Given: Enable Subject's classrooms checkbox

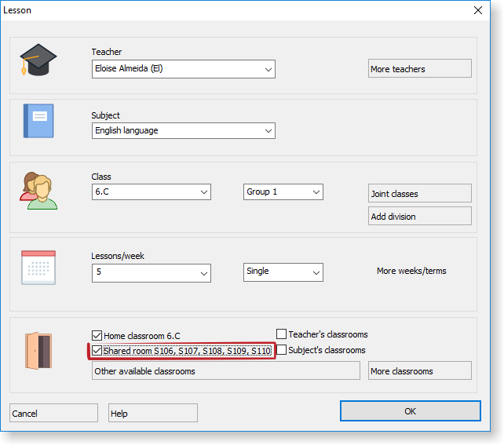Looking at the screenshot, I should coord(282,350).
